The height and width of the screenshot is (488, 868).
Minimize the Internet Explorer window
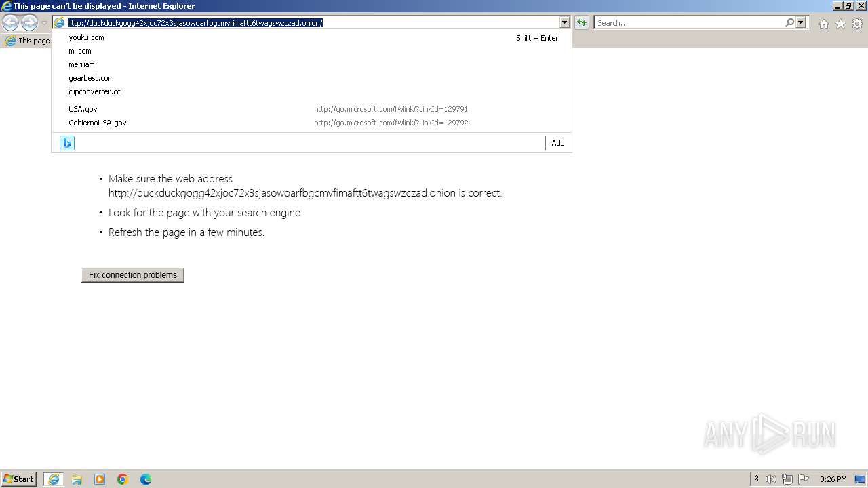pos(837,6)
